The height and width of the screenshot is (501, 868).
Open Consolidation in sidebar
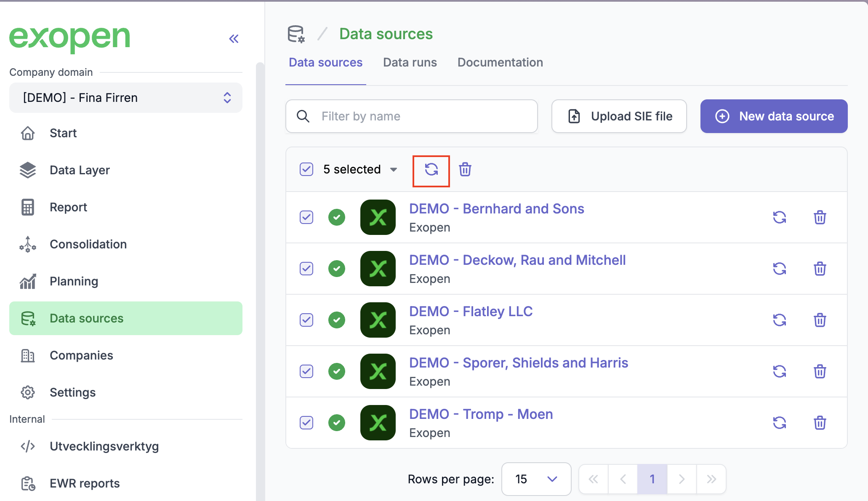[126, 244]
